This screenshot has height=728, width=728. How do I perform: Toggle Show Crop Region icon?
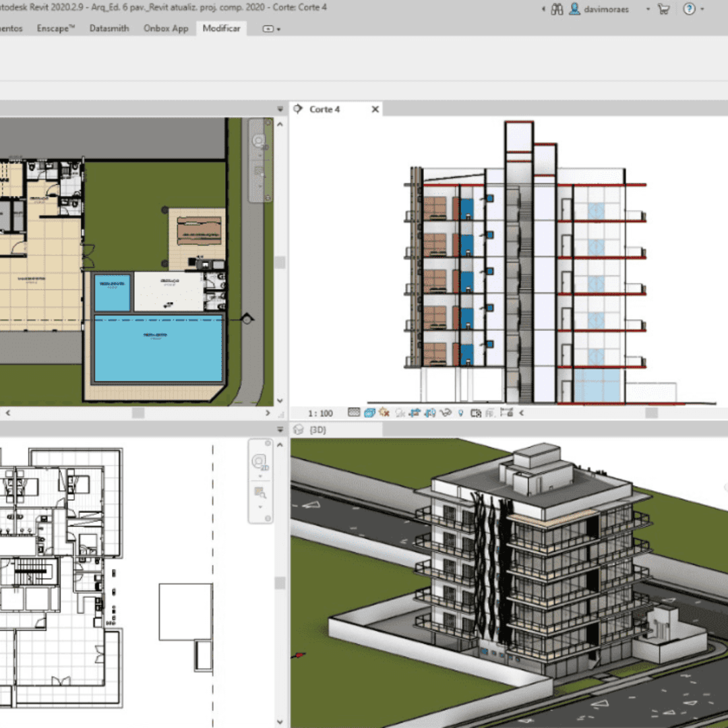click(429, 413)
